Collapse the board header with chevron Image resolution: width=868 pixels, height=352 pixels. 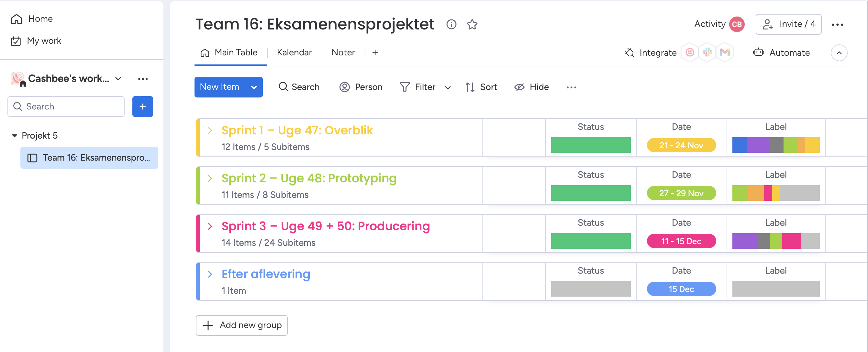(839, 52)
